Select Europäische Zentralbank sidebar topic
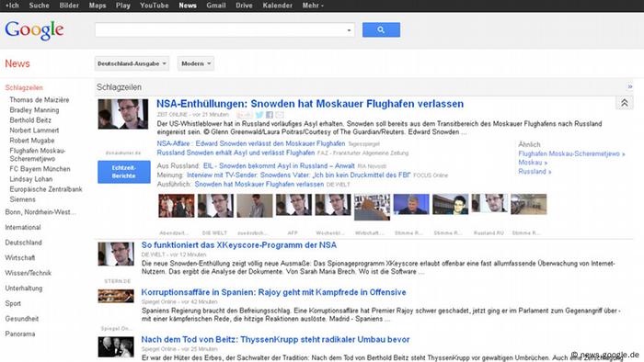 pos(46,189)
